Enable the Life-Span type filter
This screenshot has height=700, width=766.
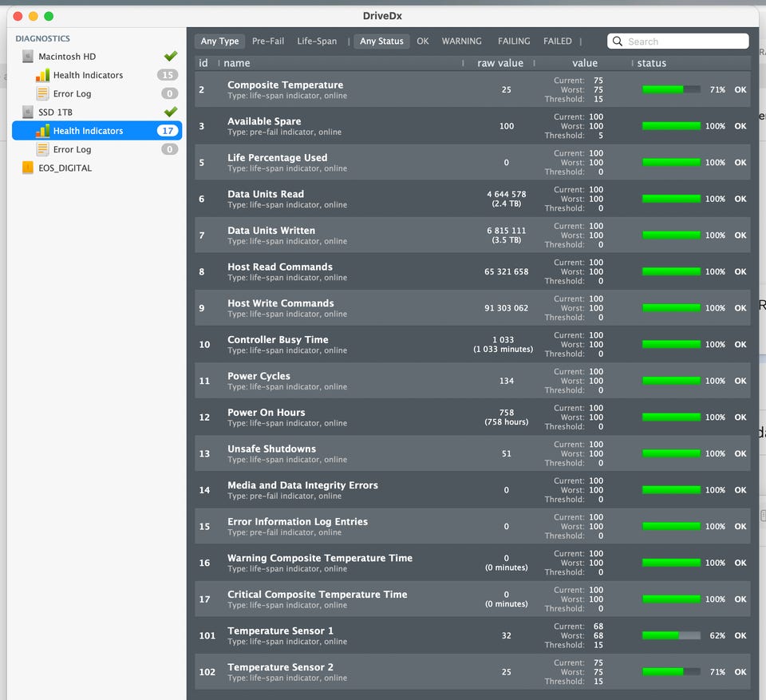click(x=317, y=42)
